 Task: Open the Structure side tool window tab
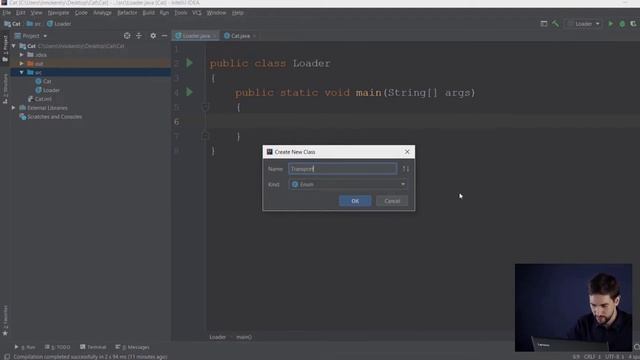5,88
